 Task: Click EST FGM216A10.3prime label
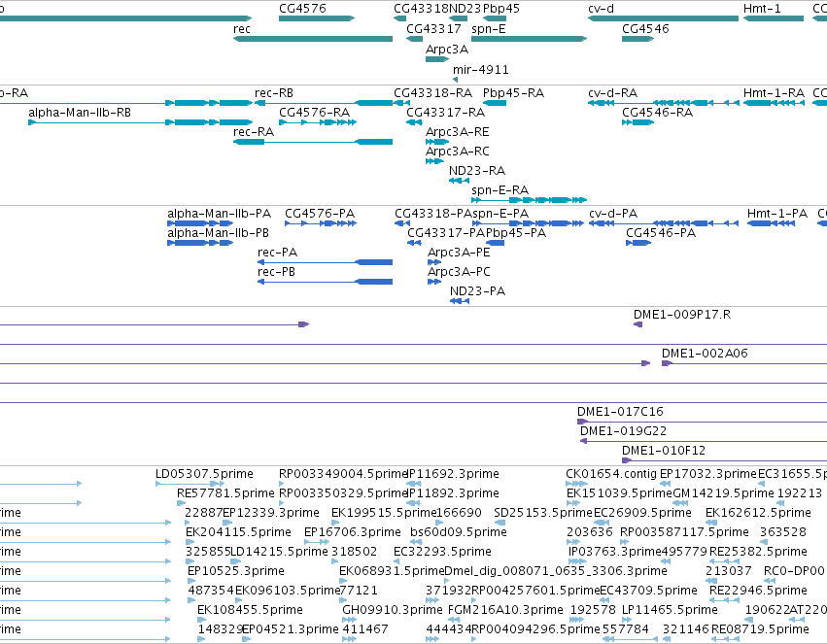point(505,610)
